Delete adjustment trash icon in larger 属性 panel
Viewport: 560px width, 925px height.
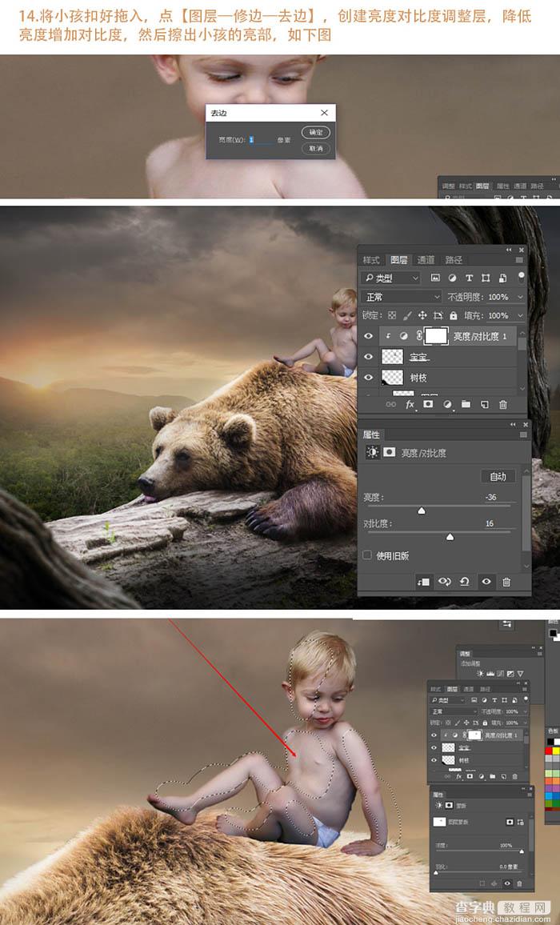coord(506,582)
